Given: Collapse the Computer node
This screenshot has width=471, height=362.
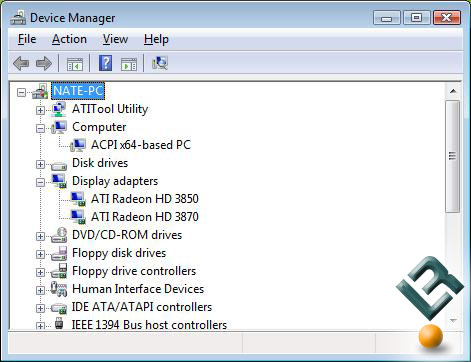Looking at the screenshot, I should pos(40,128).
